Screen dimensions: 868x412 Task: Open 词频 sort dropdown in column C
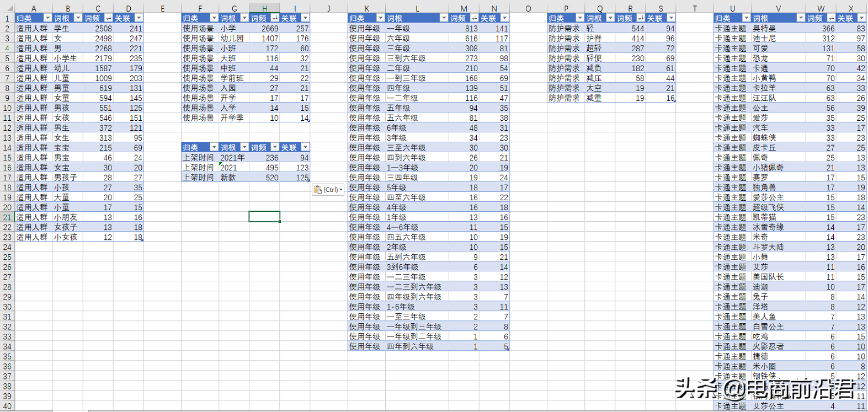[108, 18]
